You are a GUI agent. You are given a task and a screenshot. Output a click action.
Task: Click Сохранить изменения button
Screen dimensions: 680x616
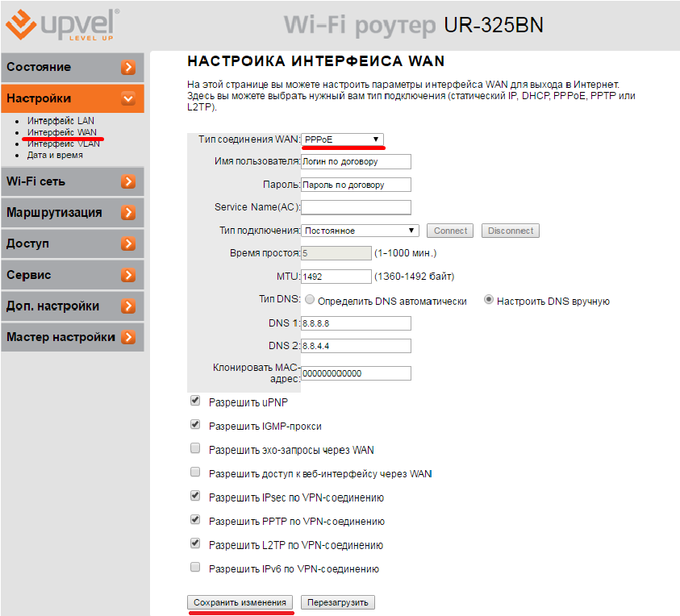click(x=240, y=602)
